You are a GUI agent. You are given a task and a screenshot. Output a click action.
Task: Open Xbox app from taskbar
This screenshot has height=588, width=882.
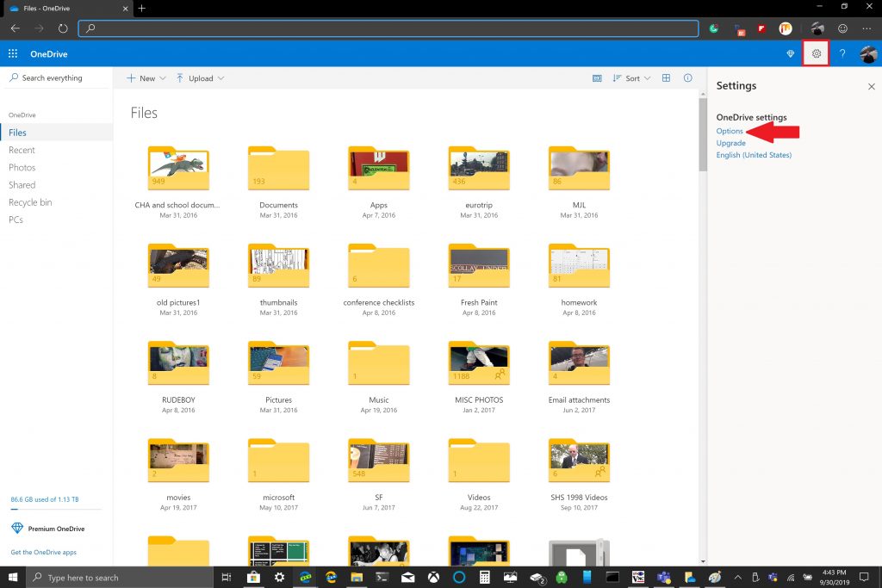(433, 577)
